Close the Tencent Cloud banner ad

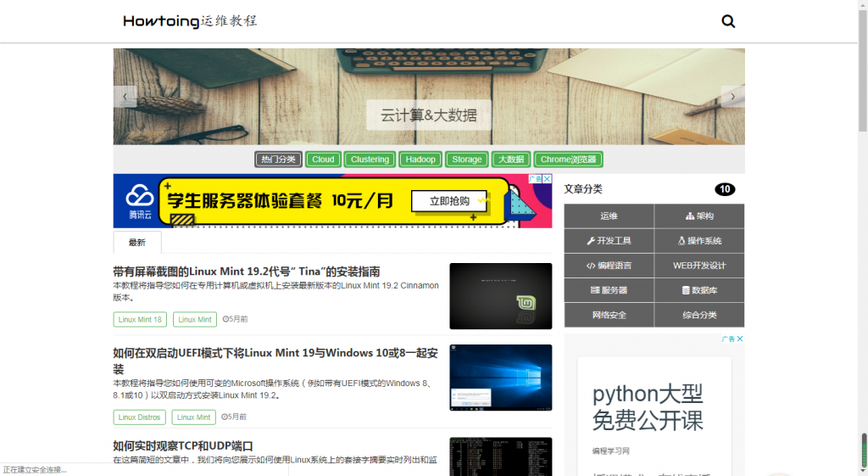tap(547, 178)
